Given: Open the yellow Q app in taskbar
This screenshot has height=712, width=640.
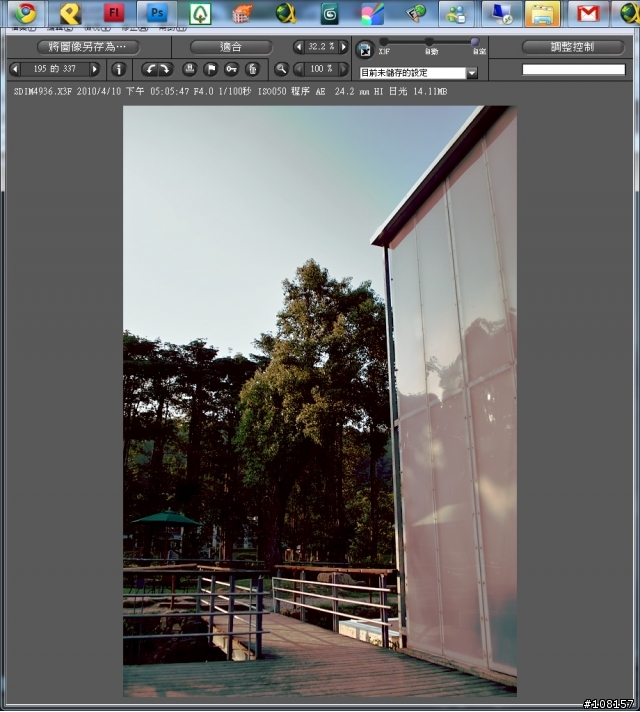Looking at the screenshot, I should tap(70, 13).
